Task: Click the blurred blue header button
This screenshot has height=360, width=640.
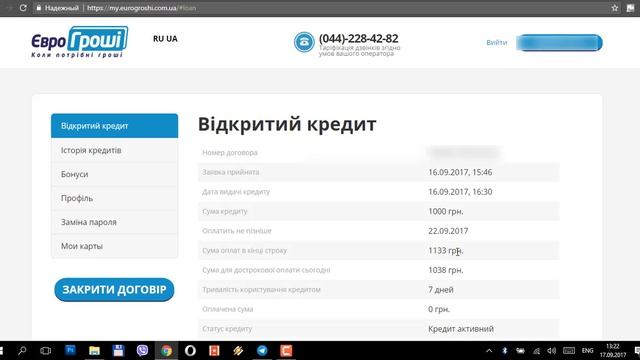Action: pyautogui.click(x=559, y=42)
